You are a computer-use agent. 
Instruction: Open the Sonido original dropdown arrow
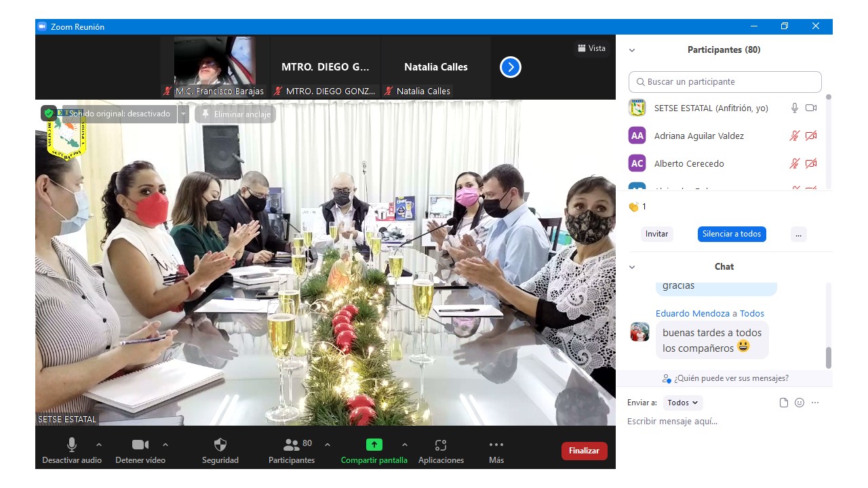pyautogui.click(x=183, y=114)
